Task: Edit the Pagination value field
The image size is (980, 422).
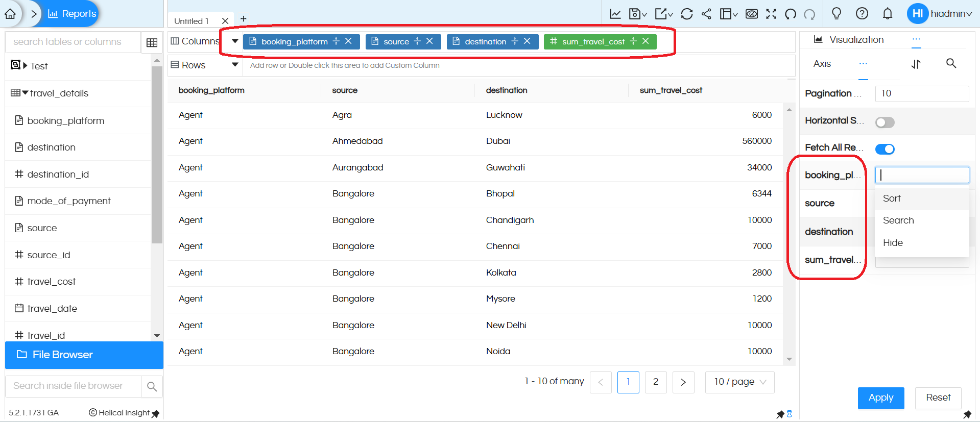Action: coord(922,93)
